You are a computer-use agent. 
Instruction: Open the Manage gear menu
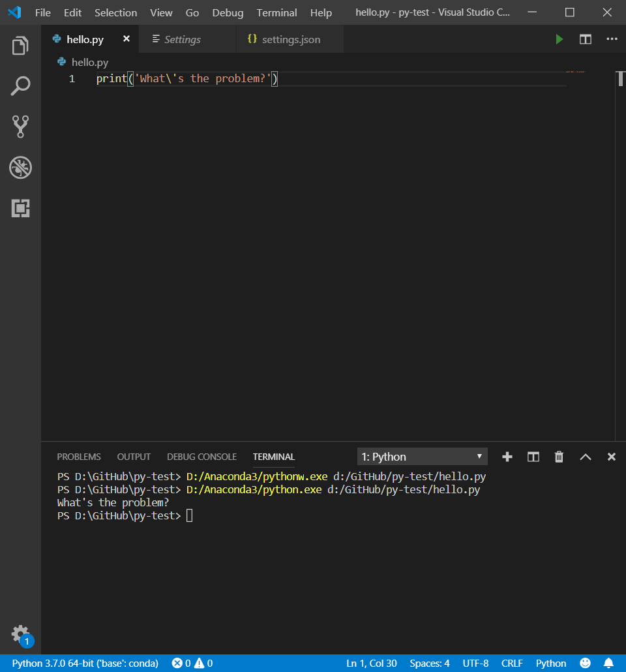(x=20, y=635)
